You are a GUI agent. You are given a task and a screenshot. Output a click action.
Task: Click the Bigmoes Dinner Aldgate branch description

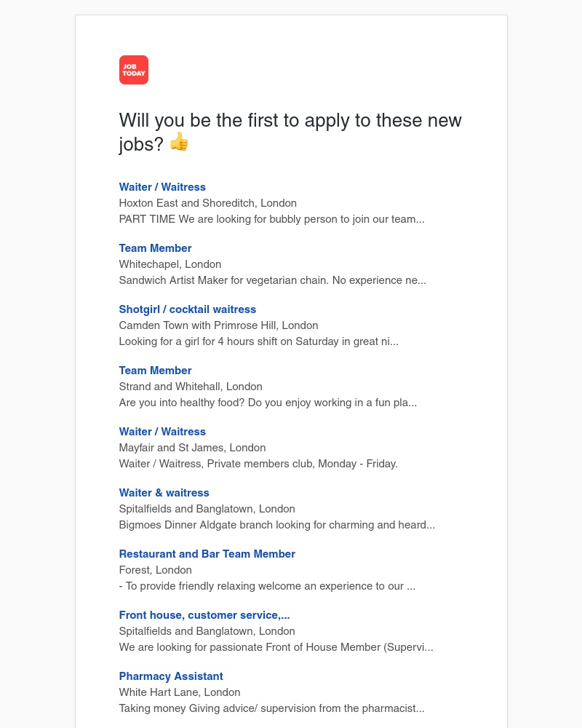coord(276,525)
